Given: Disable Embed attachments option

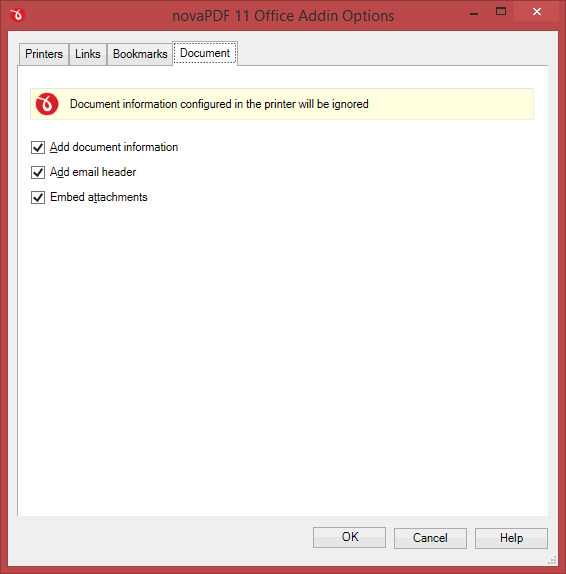Looking at the screenshot, I should coord(38,197).
